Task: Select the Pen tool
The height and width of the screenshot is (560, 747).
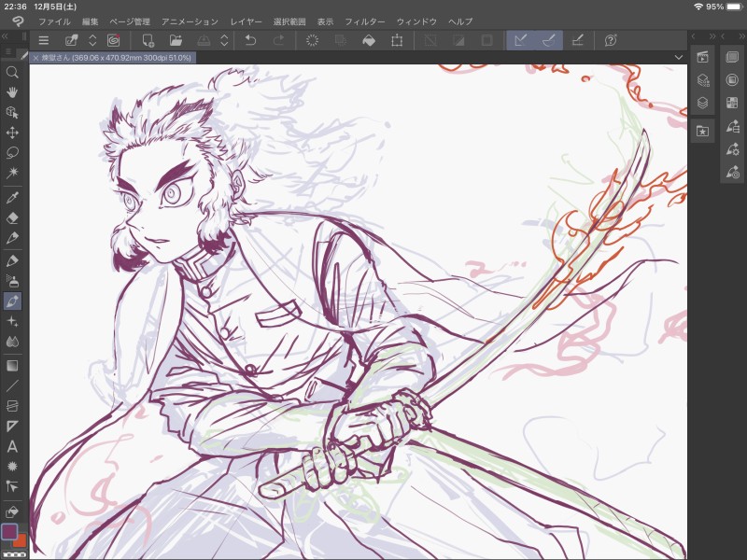Action: click(x=12, y=238)
